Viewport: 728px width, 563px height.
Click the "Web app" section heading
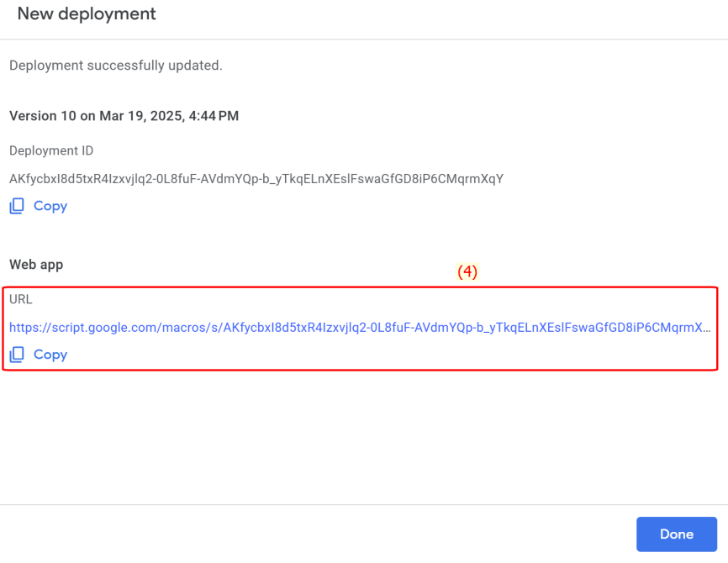pos(36,264)
